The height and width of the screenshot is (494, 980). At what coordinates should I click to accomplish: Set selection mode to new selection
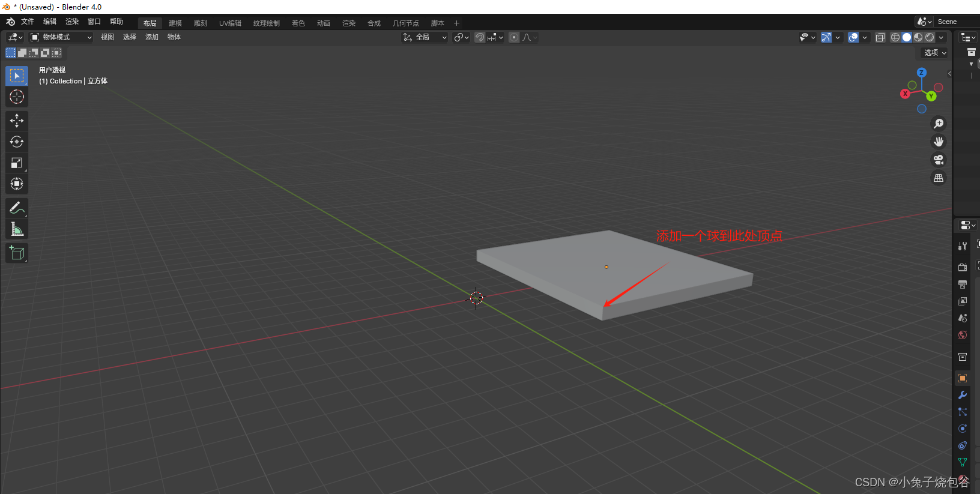(x=11, y=53)
